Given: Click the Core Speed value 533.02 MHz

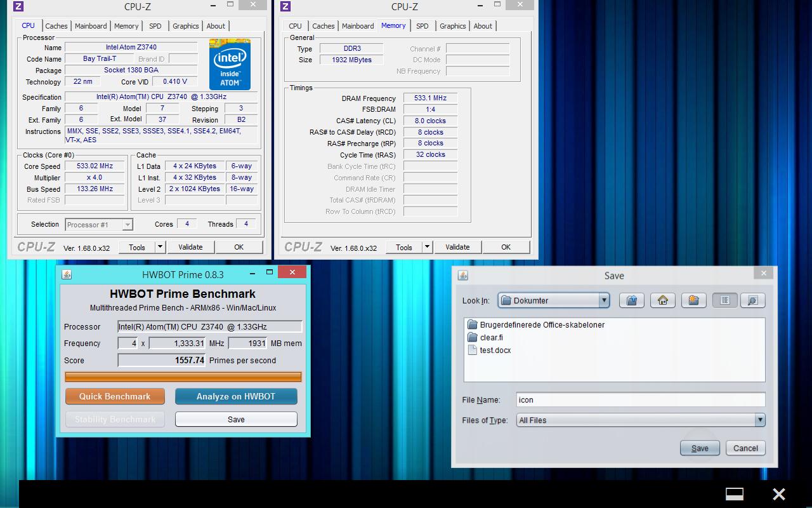Looking at the screenshot, I should [95, 166].
